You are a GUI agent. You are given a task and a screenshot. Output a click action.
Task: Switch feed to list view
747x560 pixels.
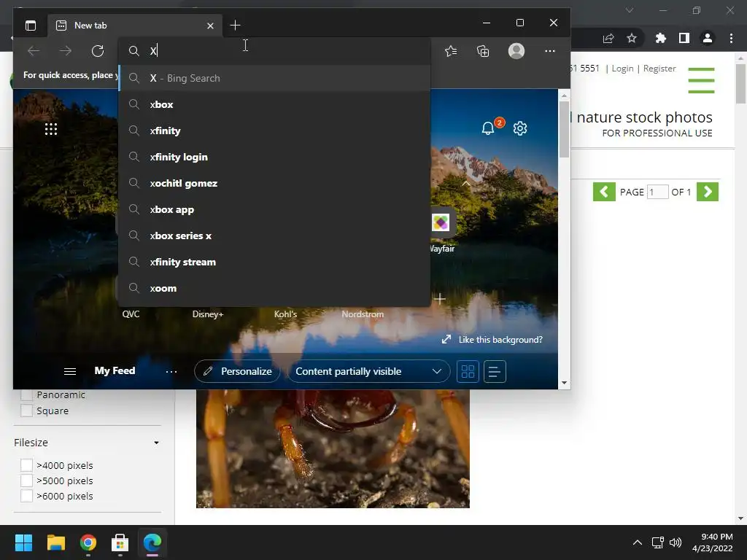coord(495,371)
